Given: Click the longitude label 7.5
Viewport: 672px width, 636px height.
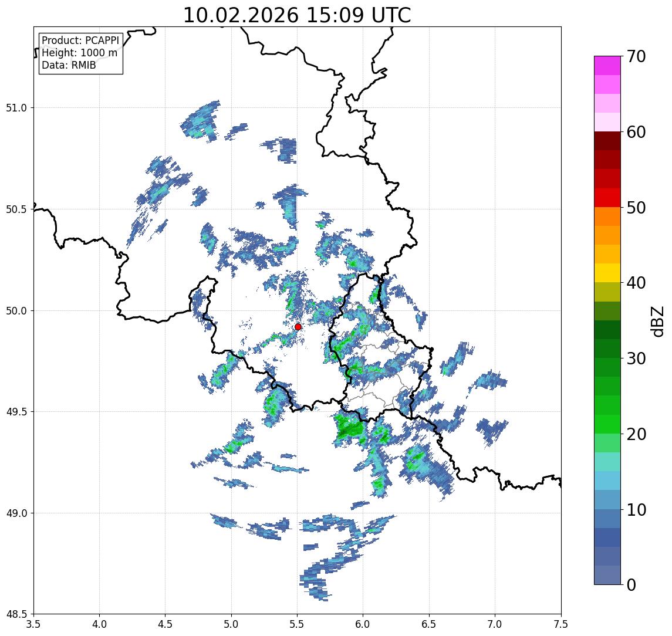Looking at the screenshot, I should click(561, 624).
